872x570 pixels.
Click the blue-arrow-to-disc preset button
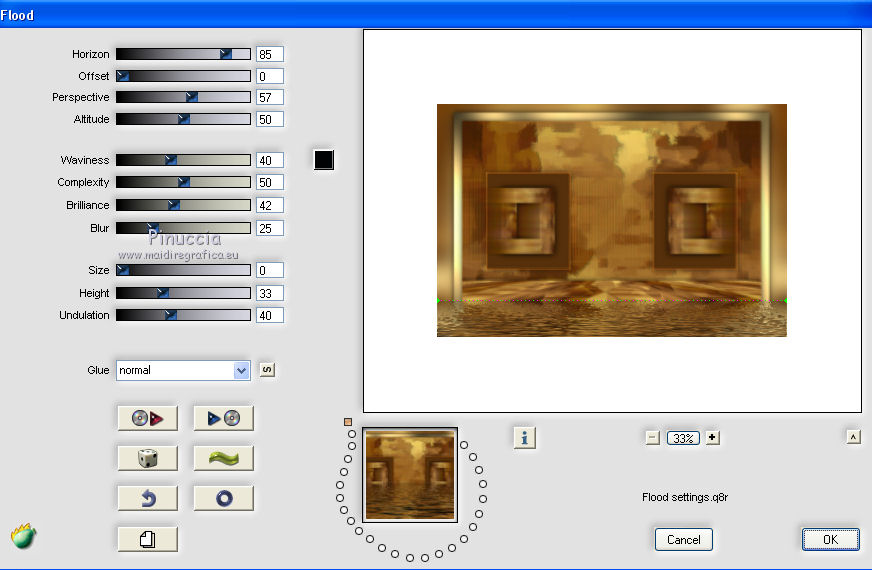pyautogui.click(x=224, y=418)
